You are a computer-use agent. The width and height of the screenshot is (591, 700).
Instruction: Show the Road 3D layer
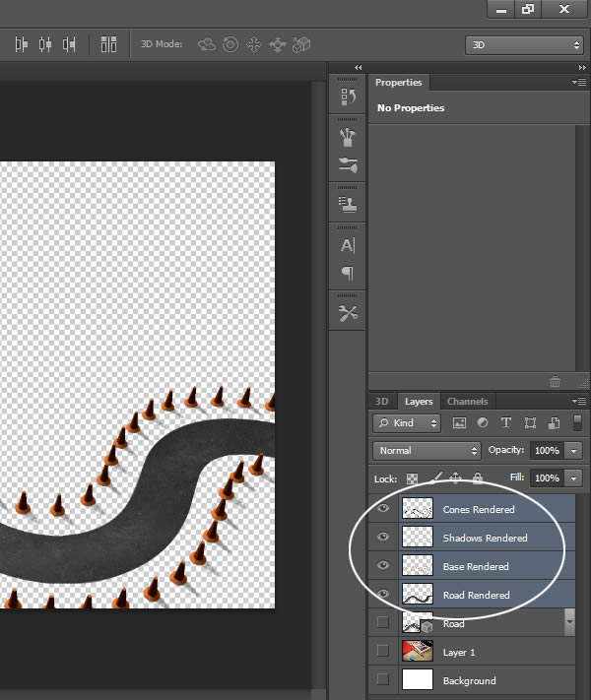(383, 622)
